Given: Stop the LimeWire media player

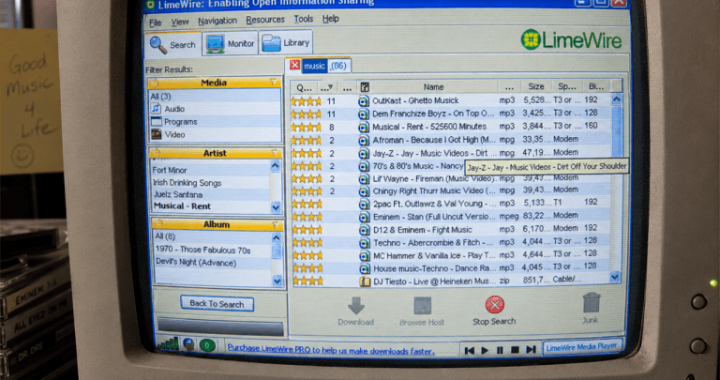Looking at the screenshot, I should (x=515, y=350).
